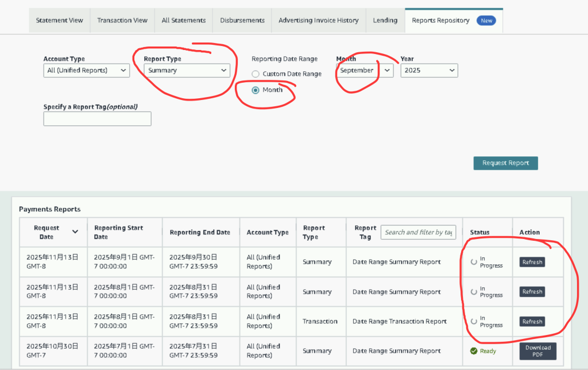The width and height of the screenshot is (588, 370).
Task: Switch to the Statement View tab
Action: (x=59, y=21)
